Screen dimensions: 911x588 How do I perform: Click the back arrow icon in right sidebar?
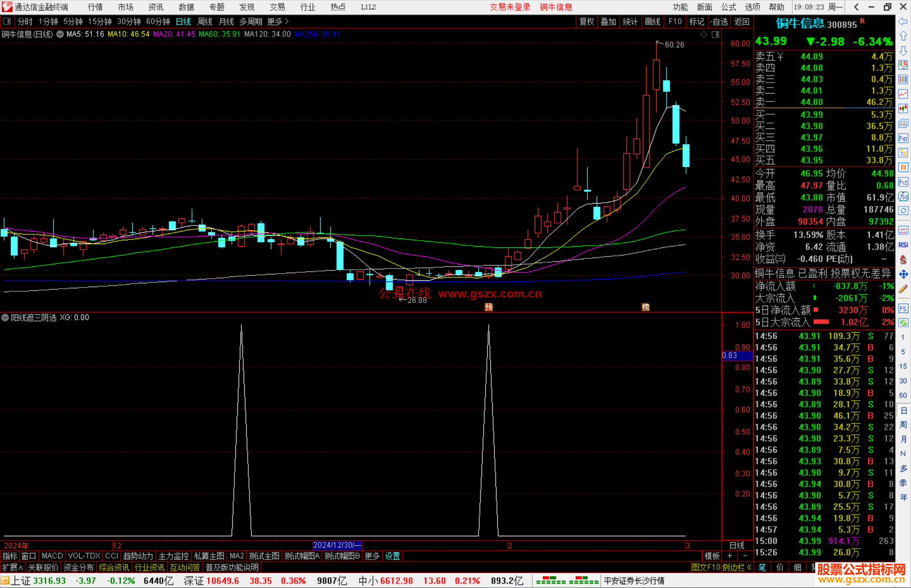coord(903,21)
